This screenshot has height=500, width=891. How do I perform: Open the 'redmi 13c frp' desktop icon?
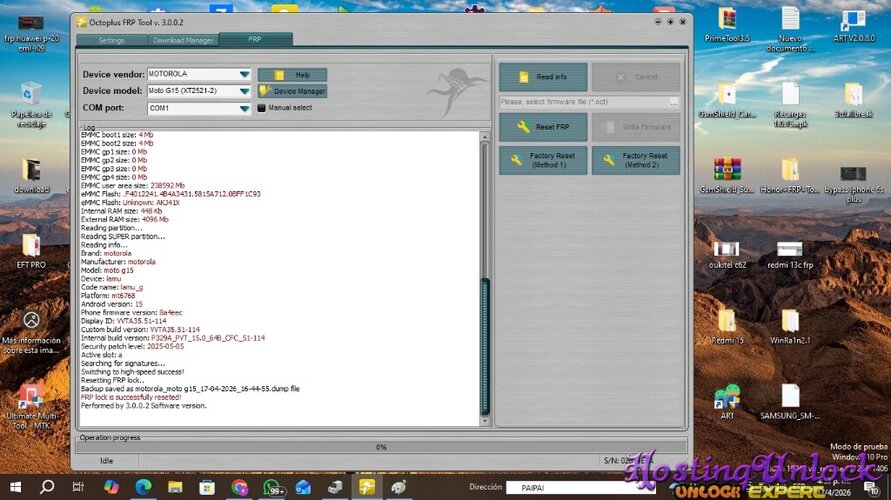pyautogui.click(x=790, y=255)
